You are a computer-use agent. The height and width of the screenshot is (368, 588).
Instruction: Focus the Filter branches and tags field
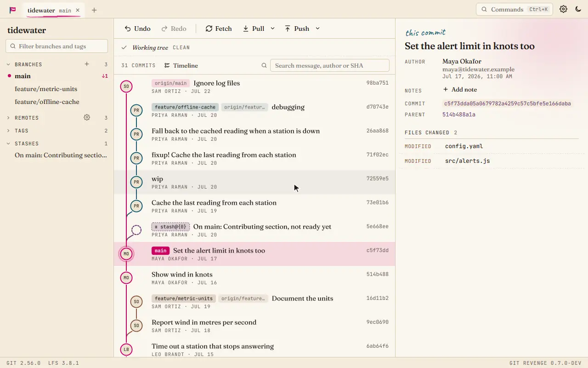point(57,46)
